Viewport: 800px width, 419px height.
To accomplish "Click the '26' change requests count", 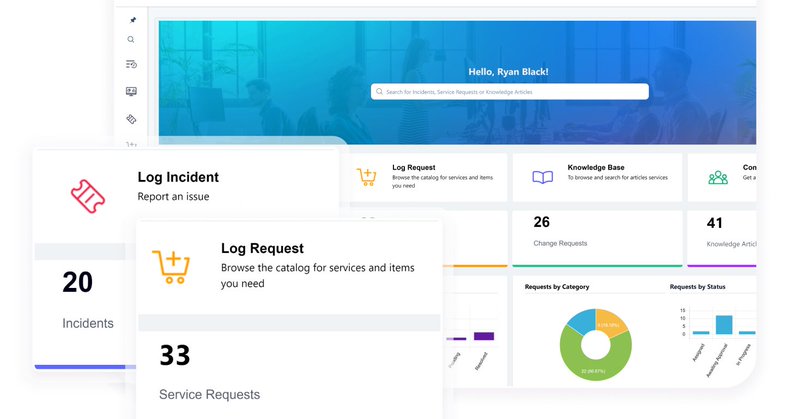I will 541,222.
